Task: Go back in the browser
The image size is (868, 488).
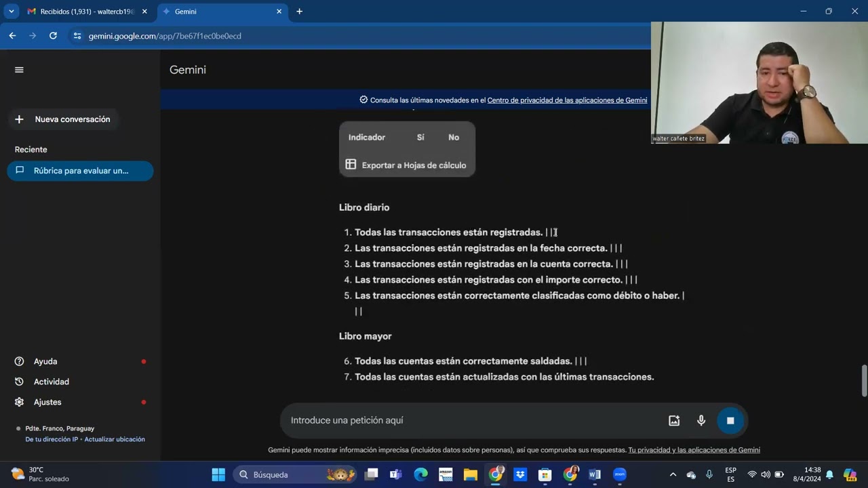Action: coord(12,36)
